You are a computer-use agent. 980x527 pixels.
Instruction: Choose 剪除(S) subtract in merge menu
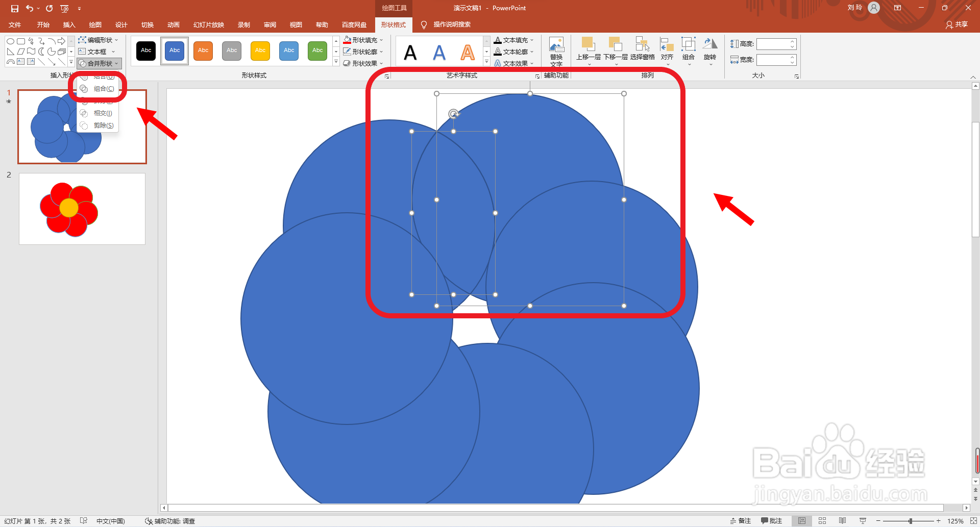coord(98,126)
